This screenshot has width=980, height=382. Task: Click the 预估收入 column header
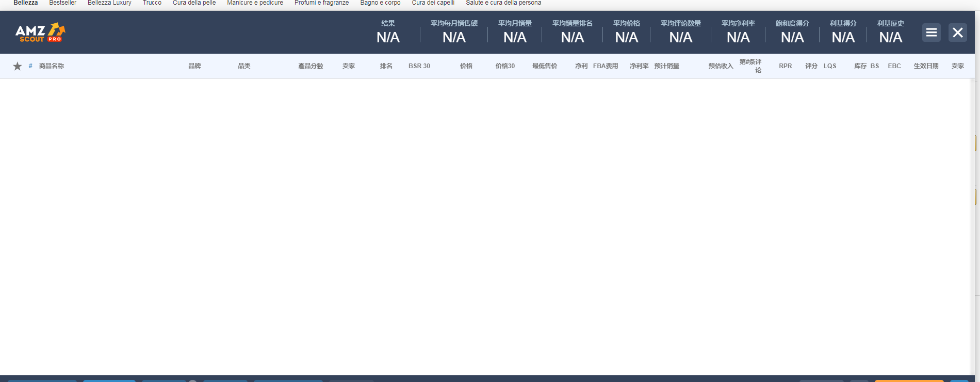point(721,66)
